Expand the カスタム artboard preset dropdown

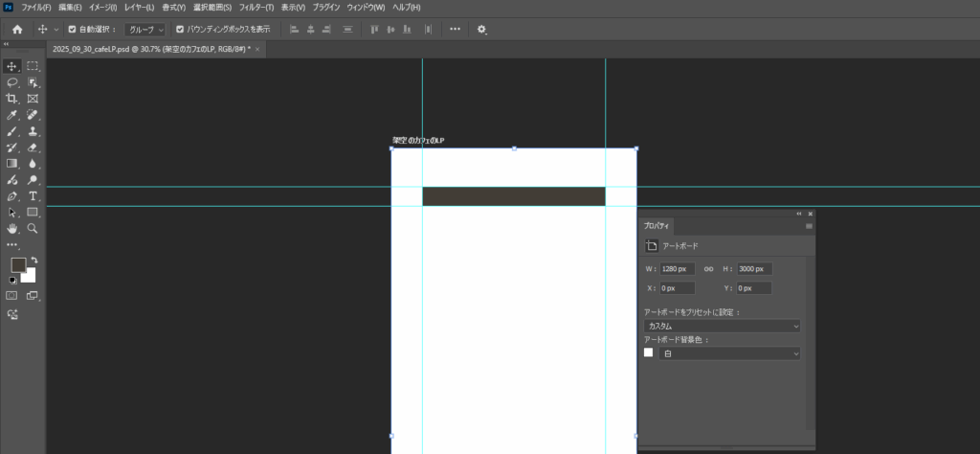[x=723, y=326]
